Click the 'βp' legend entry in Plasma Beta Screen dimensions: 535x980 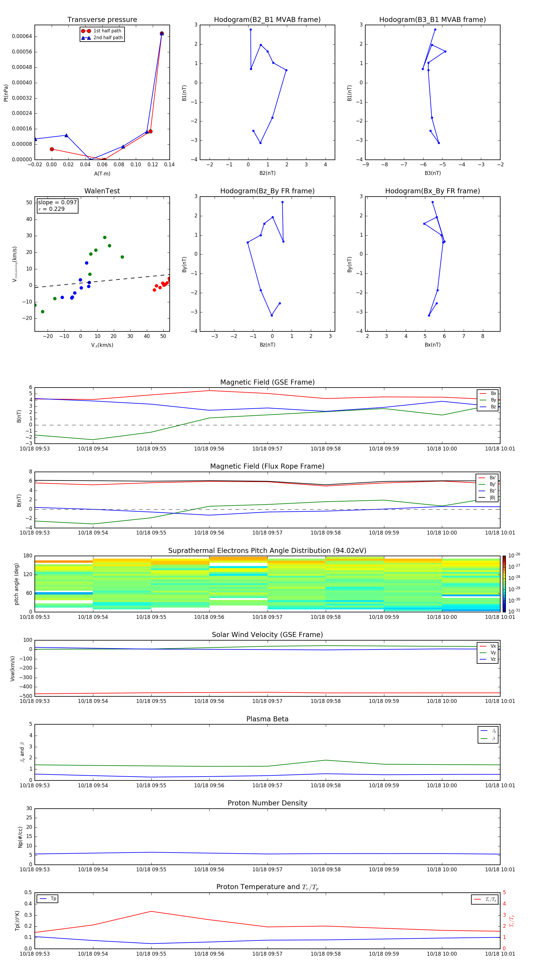click(x=488, y=731)
